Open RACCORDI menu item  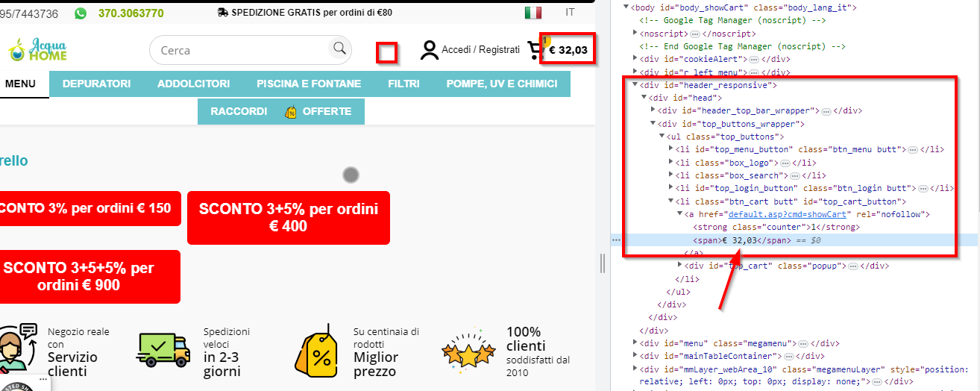pos(239,111)
